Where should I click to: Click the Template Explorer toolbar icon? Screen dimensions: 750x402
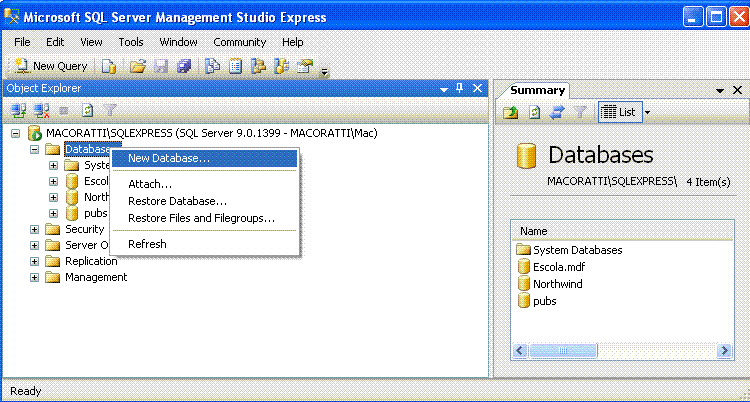point(281,67)
